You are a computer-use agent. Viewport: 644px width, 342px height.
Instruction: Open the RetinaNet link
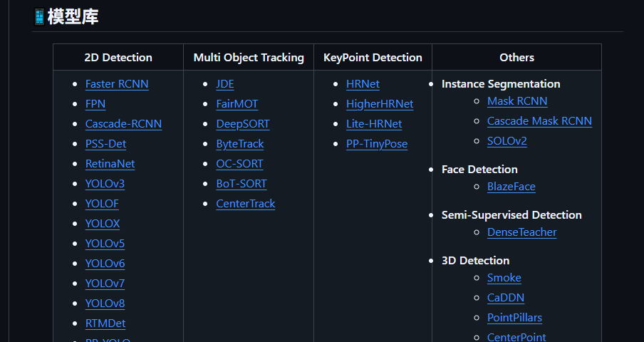pyautogui.click(x=110, y=164)
